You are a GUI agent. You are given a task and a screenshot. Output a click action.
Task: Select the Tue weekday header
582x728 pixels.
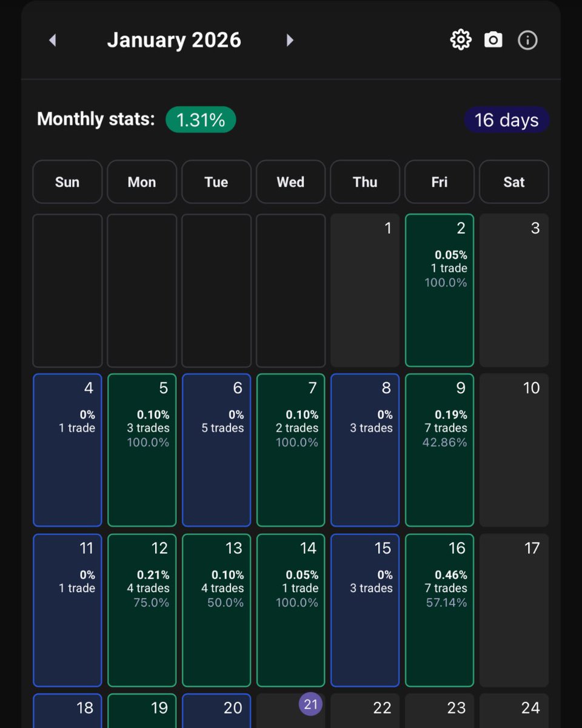point(216,181)
